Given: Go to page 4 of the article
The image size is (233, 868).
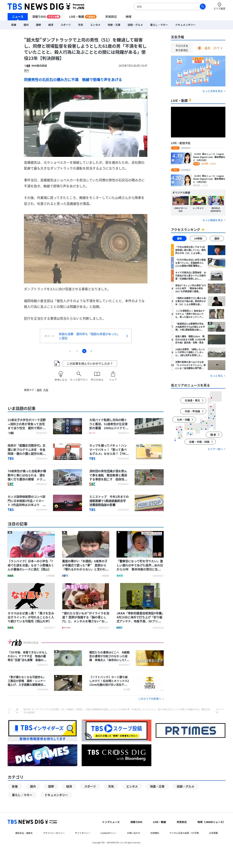Looking at the screenshot, I should point(91,351).
